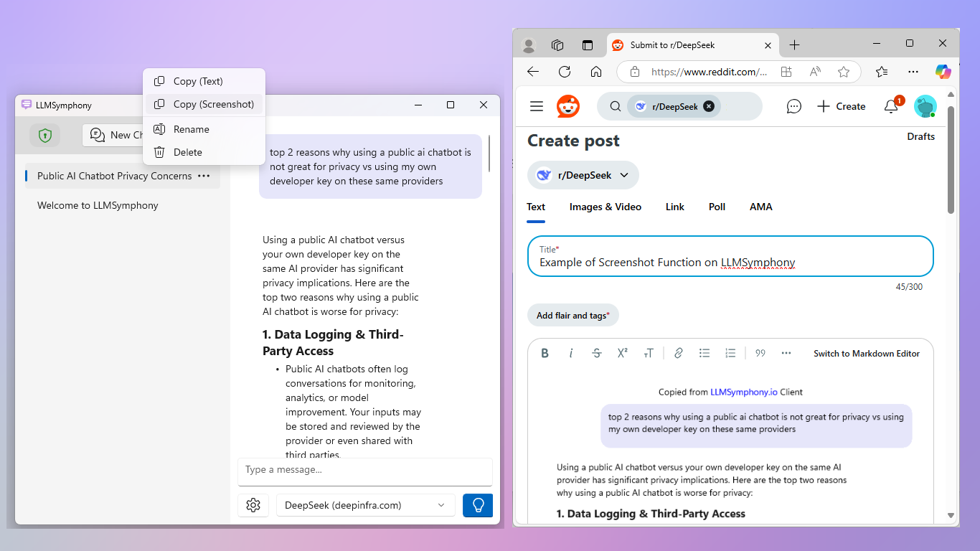980x551 pixels.
Task: Click the post Title field
Action: click(730, 256)
